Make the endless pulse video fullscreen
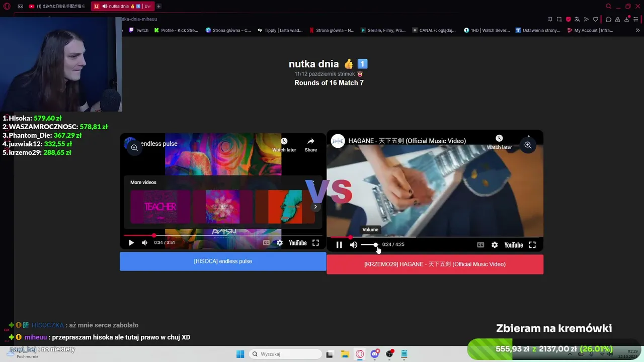644x362 pixels. point(315,243)
